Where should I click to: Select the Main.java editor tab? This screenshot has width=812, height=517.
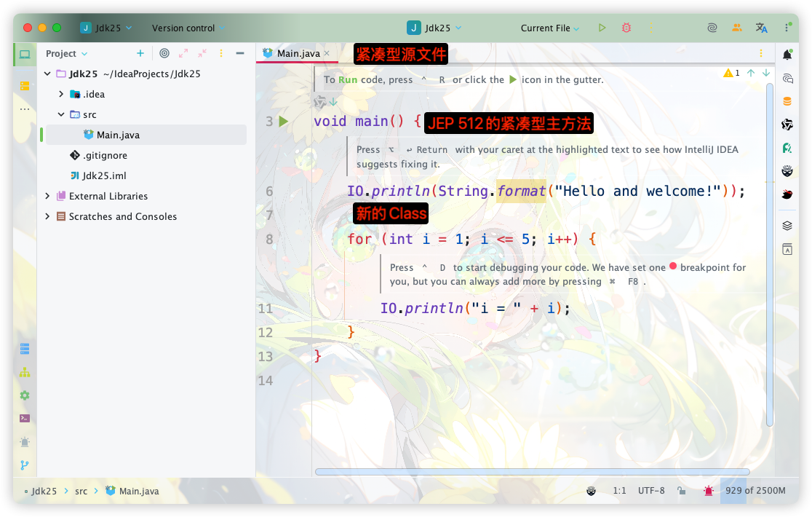coord(298,53)
